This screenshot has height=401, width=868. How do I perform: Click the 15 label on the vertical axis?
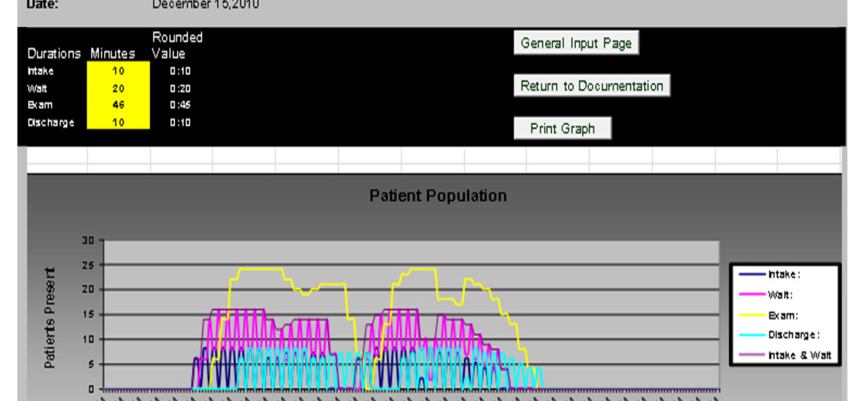click(x=89, y=315)
